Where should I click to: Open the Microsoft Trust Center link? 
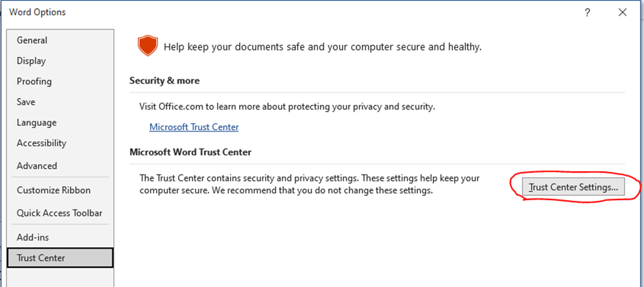194,127
